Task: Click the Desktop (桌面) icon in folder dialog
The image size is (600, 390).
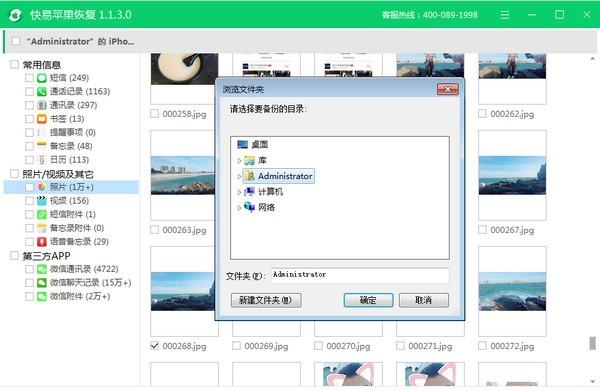Action: coord(243,144)
